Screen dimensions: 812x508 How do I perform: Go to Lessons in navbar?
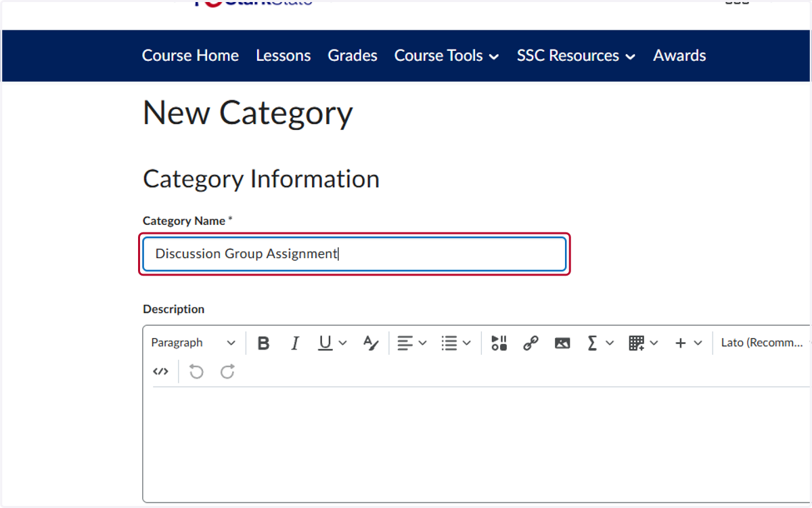(284, 56)
